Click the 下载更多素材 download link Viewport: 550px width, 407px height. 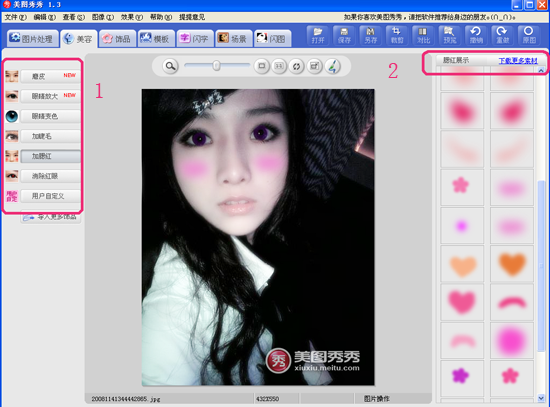point(518,61)
